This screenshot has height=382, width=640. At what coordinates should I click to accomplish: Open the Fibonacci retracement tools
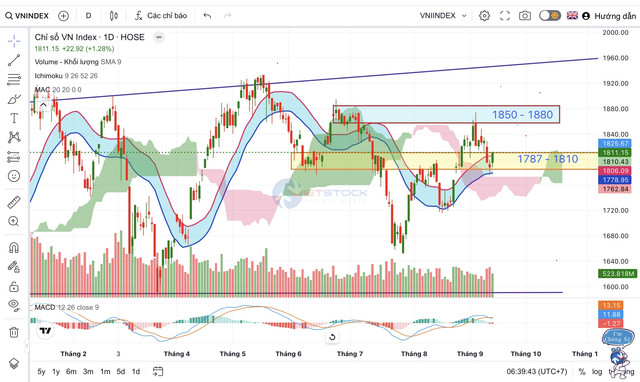tap(14, 80)
